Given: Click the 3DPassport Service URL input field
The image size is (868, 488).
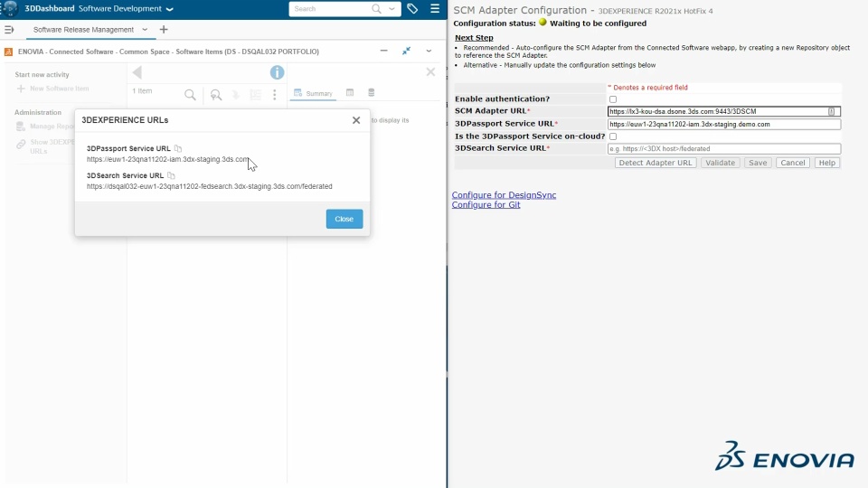Looking at the screenshot, I should click(x=724, y=124).
